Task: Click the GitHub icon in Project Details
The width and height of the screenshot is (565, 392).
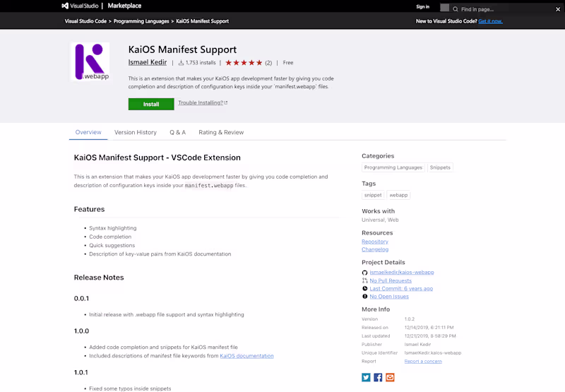Action: pyautogui.click(x=364, y=273)
